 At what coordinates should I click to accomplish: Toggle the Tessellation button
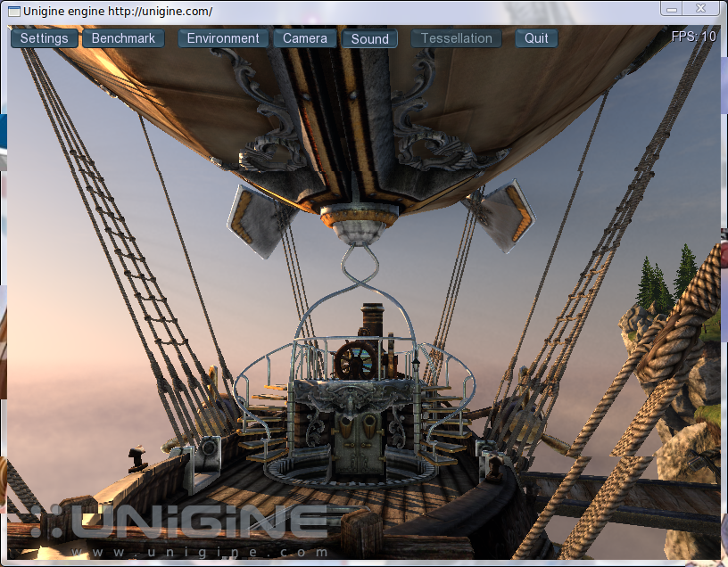coord(457,38)
